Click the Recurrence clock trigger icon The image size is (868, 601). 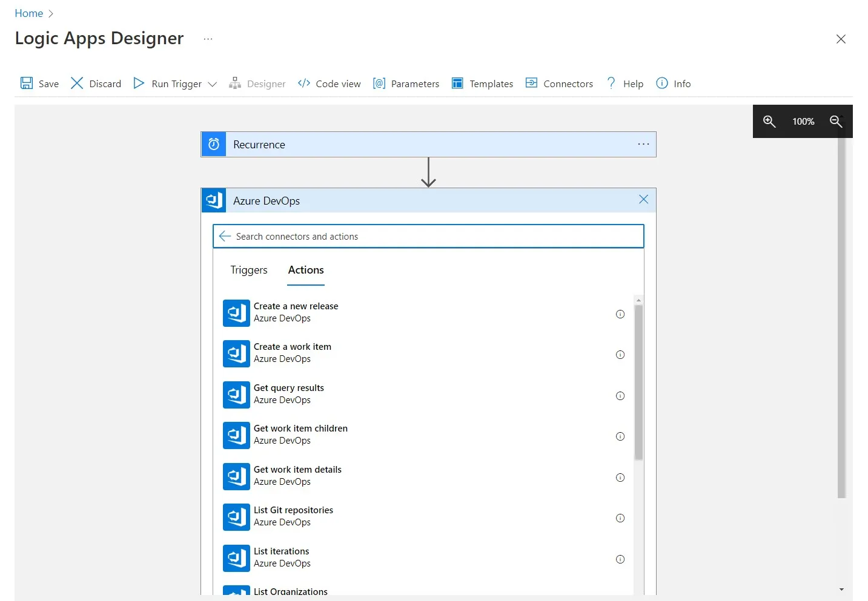coord(214,144)
